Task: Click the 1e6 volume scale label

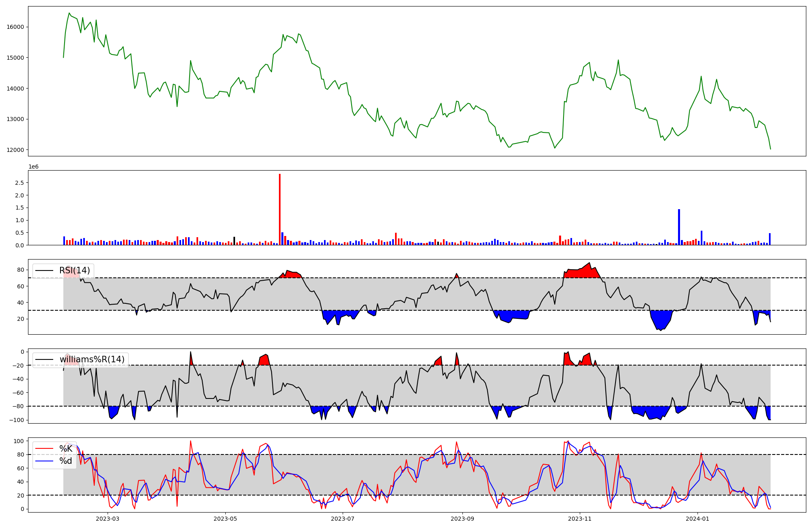Action: click(x=33, y=167)
